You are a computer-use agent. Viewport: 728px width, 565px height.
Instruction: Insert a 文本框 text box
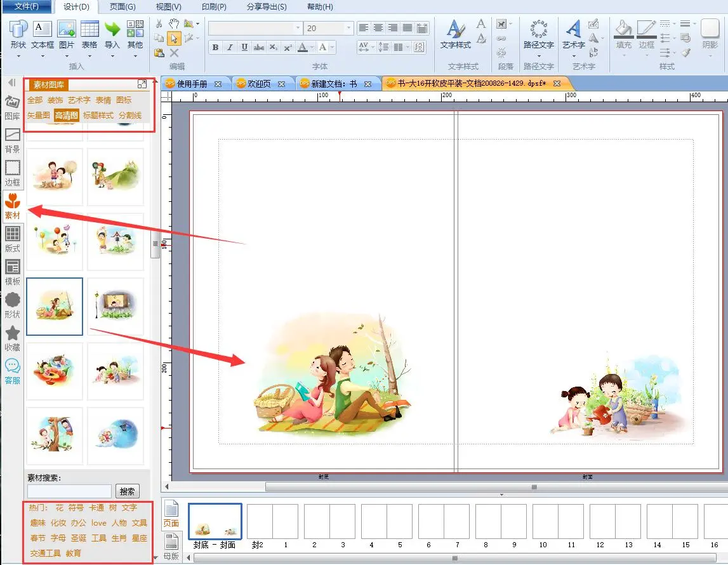[43, 29]
